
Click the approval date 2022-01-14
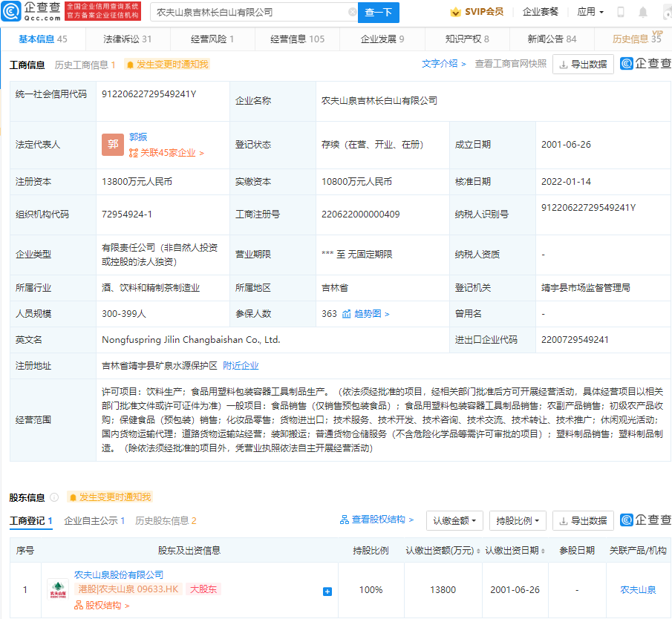point(566,182)
